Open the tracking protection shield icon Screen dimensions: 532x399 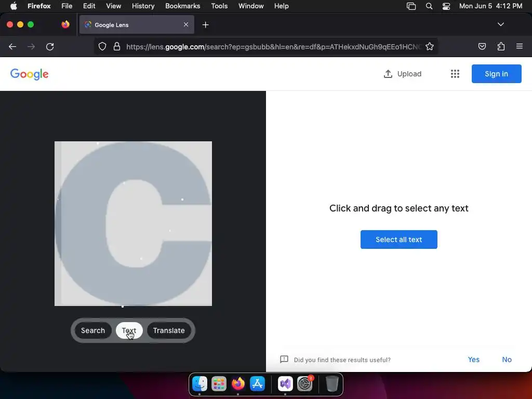[x=102, y=46]
